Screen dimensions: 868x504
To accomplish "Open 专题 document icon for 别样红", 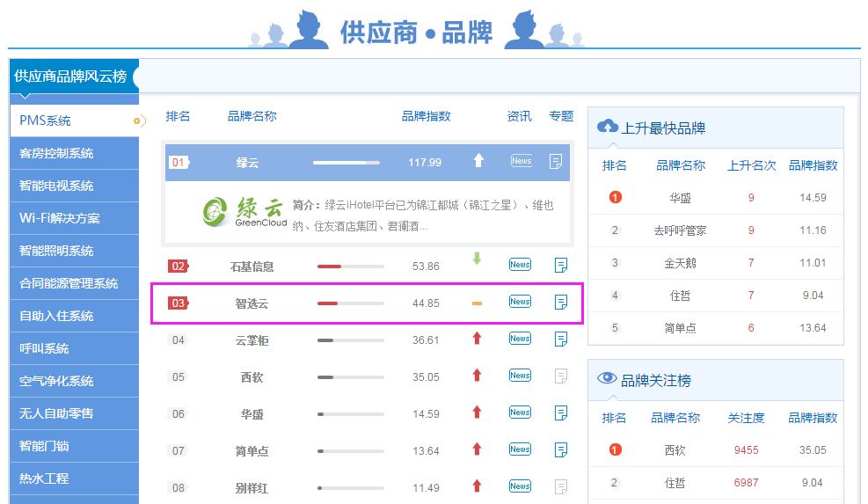I will (x=561, y=487).
